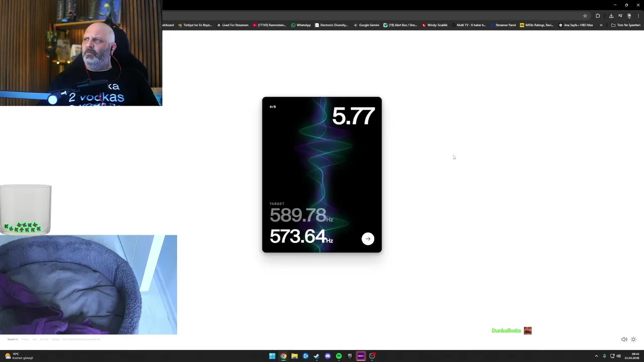The image size is (644, 362).
Task: Open the last taskbar app with red badge
Action: tap(372, 356)
